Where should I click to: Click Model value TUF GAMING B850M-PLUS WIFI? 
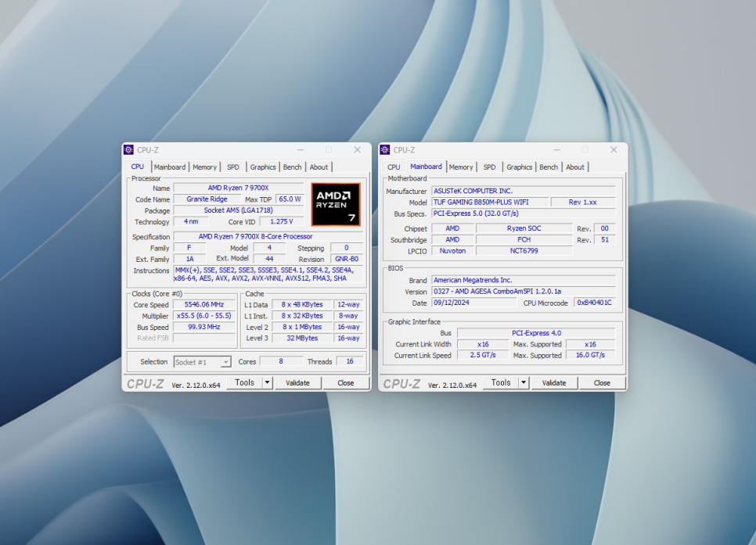tap(490, 202)
